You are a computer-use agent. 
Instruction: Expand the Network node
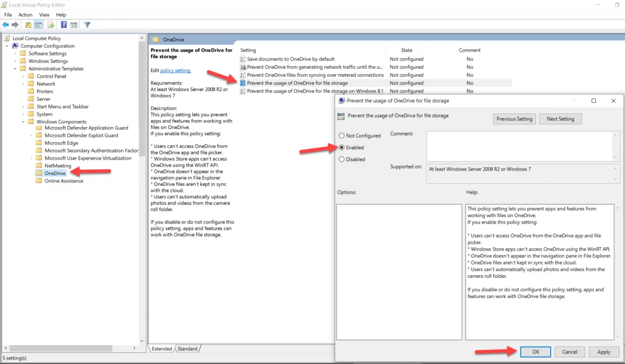tap(23, 83)
